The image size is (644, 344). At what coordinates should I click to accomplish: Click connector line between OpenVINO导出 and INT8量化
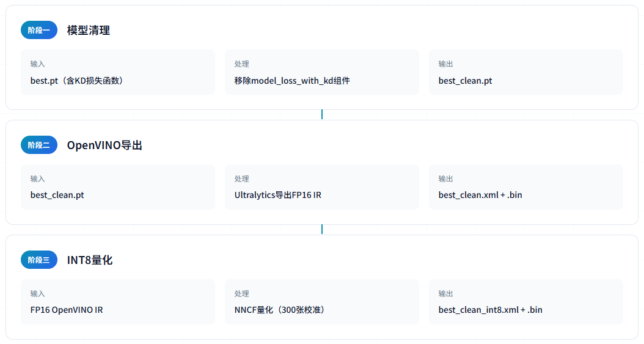(x=321, y=229)
